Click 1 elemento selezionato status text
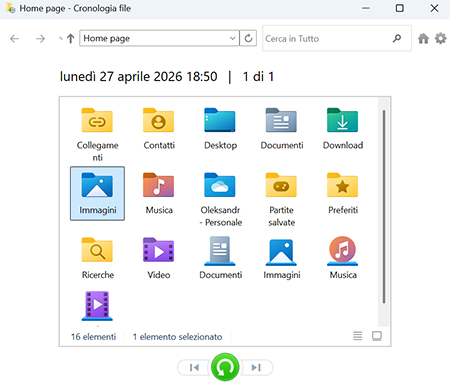Viewport: 450px width, 385px height. (177, 337)
